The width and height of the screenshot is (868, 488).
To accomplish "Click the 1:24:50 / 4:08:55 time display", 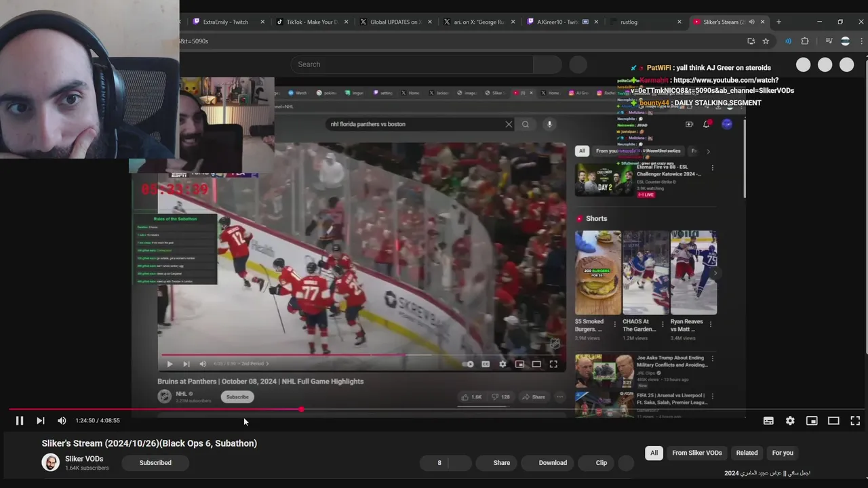I will tap(98, 421).
